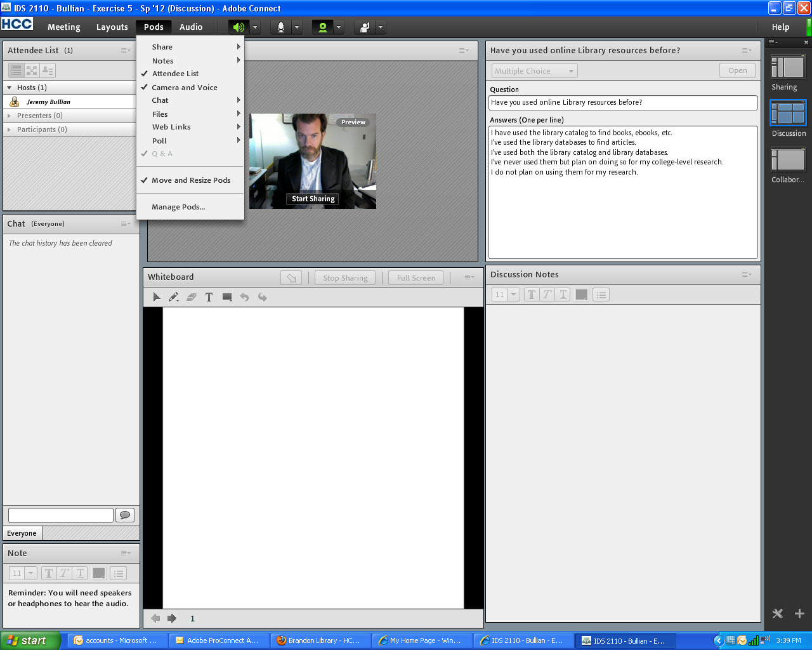Click the speaker audio icon
812x650 pixels.
(x=239, y=27)
